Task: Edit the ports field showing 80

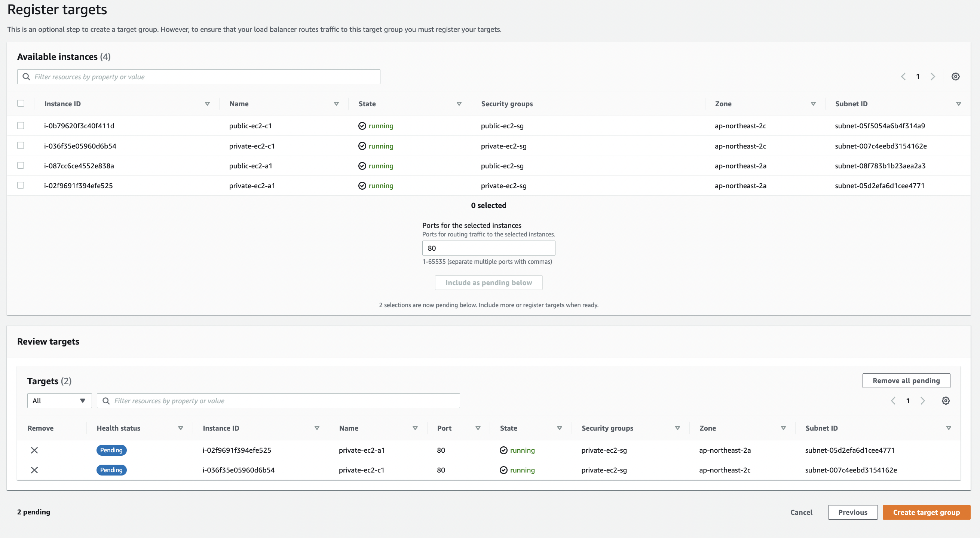Action: click(489, 248)
